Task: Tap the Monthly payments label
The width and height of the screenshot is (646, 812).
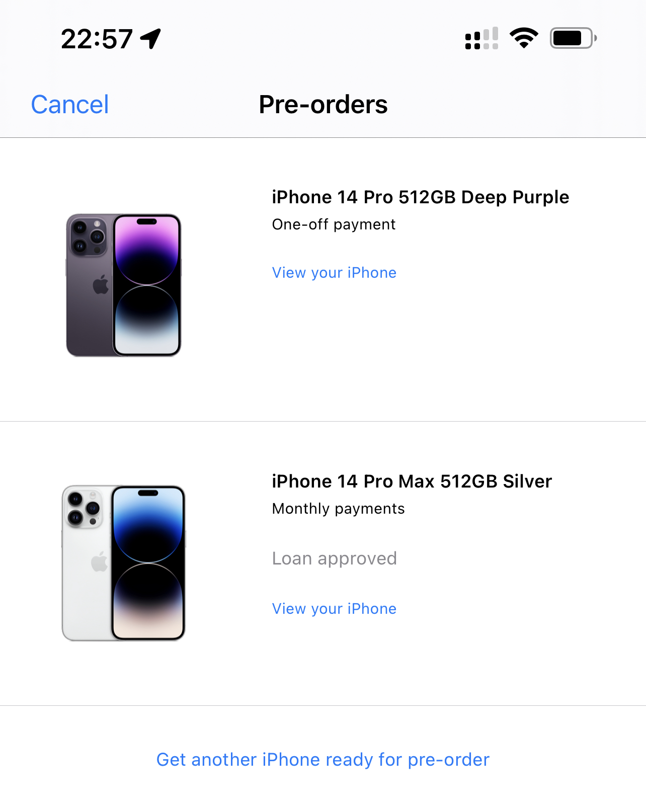Action: coord(339,509)
